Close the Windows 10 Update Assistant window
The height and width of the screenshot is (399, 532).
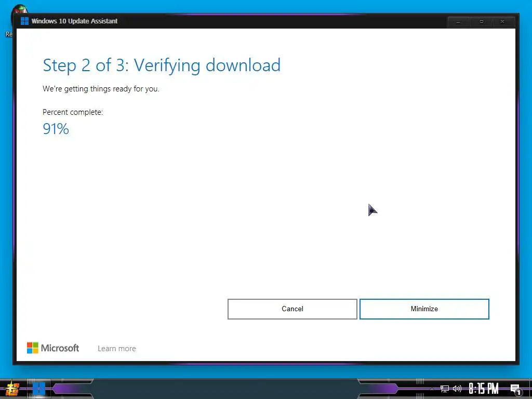pyautogui.click(x=502, y=22)
